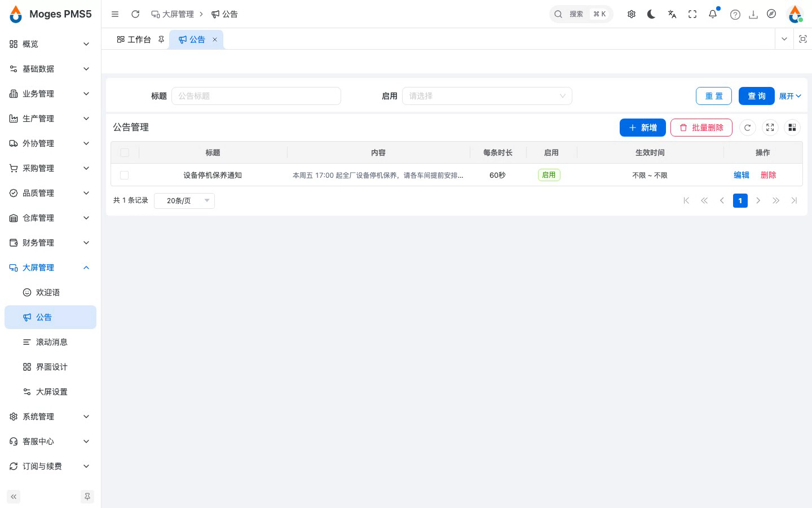Open the tab list dropdown arrow

click(x=784, y=39)
